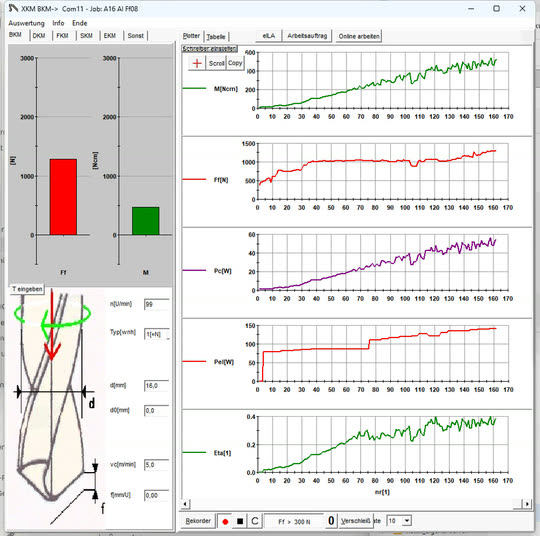
Task: Click the Pc[W] plot legend label
Action: tap(222, 271)
